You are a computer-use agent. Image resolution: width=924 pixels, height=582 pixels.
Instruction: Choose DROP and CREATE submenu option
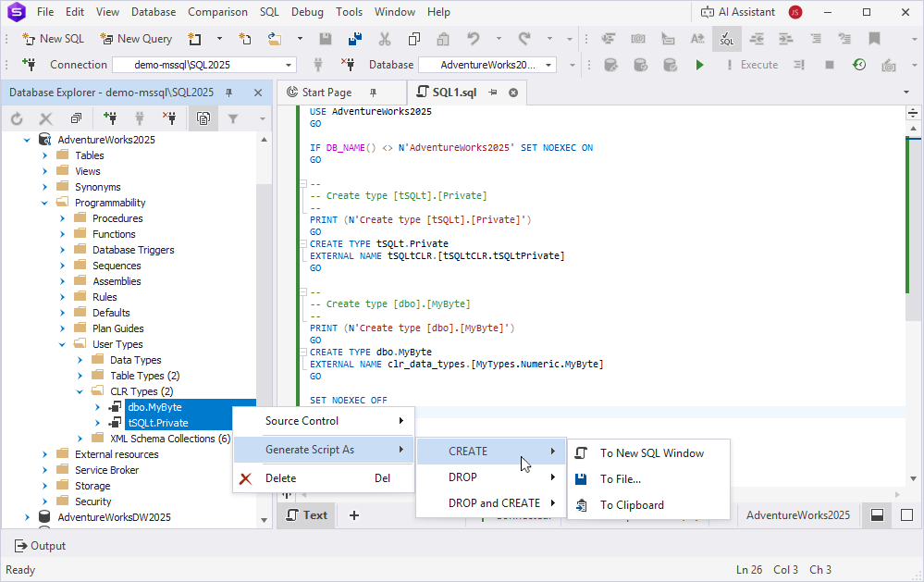click(x=491, y=503)
